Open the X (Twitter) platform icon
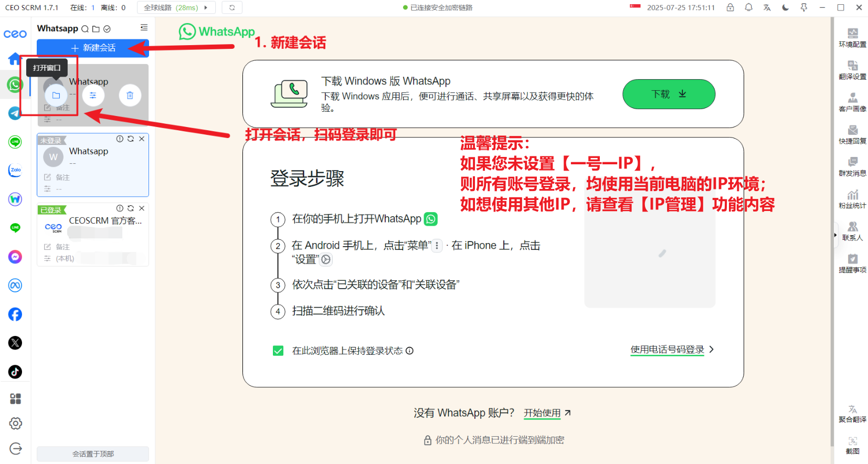 click(15, 343)
